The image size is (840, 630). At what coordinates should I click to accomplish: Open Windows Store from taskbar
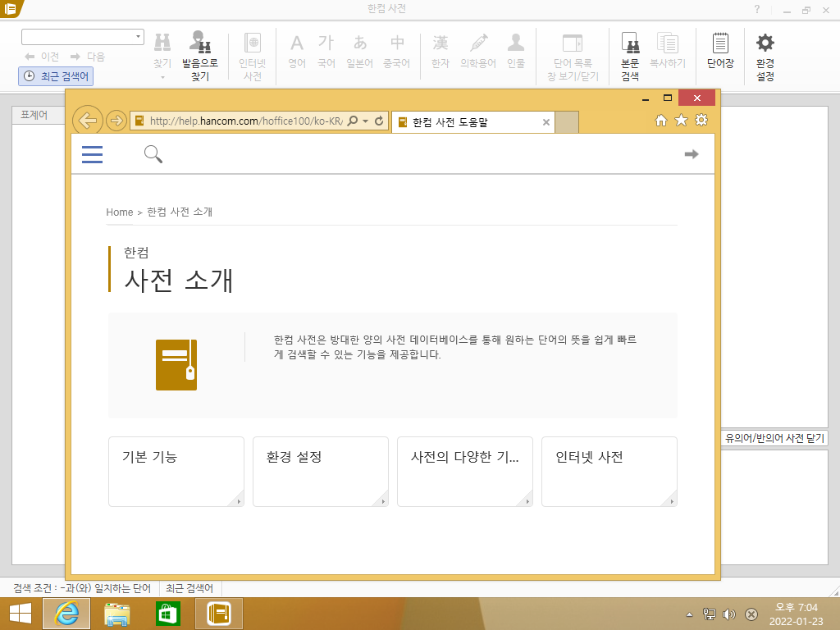click(167, 614)
